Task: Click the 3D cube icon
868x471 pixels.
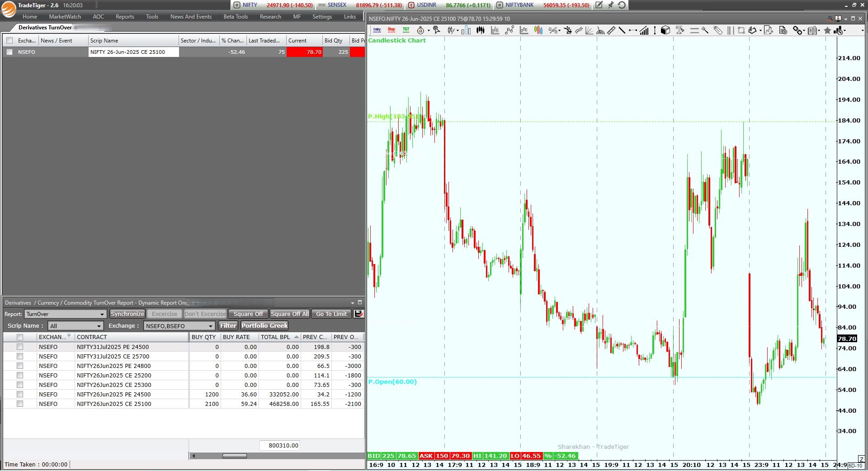Action: [665, 30]
